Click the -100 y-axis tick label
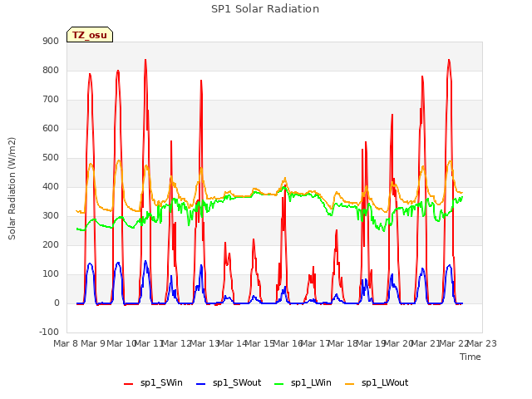532x399 pixels. pyautogui.click(x=49, y=332)
